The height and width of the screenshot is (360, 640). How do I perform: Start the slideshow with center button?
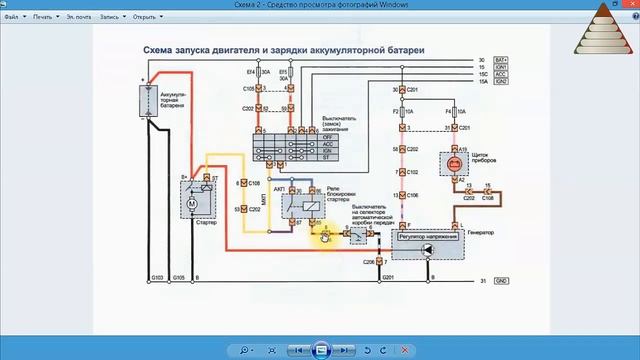click(x=321, y=350)
